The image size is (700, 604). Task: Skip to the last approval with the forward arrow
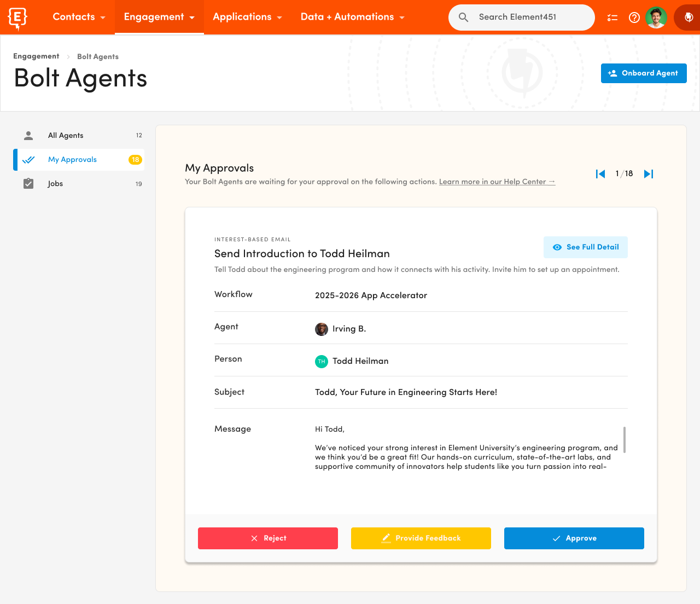(x=649, y=173)
